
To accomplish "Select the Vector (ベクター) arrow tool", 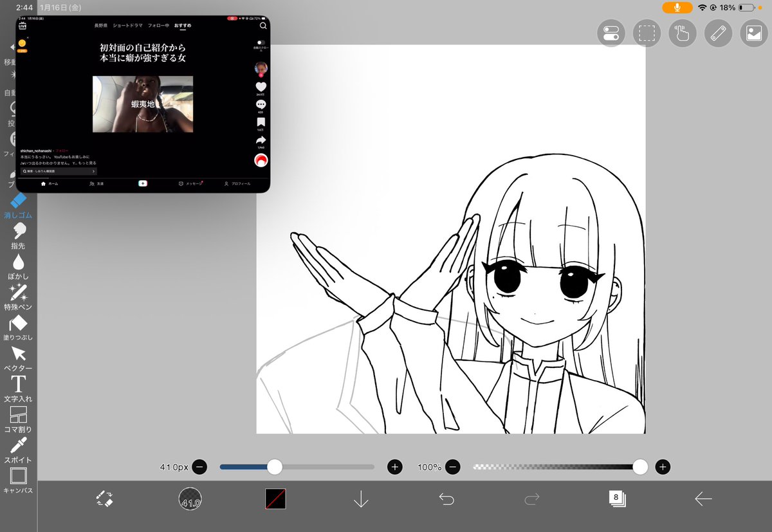I will (x=18, y=358).
